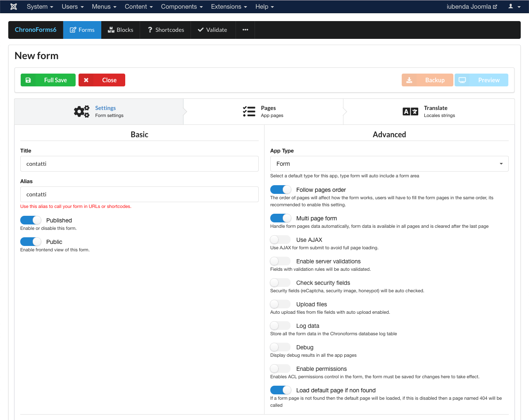
Task: Open the Help menu dropdown
Action: (264, 6)
